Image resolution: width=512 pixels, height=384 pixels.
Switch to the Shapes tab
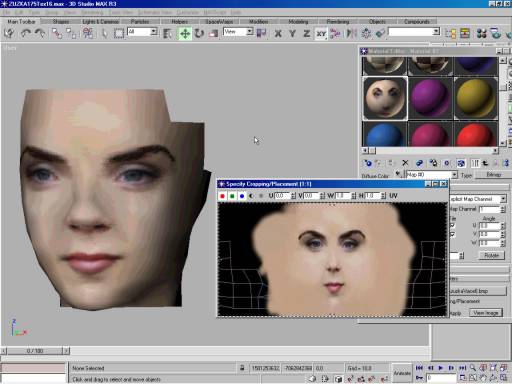point(61,21)
